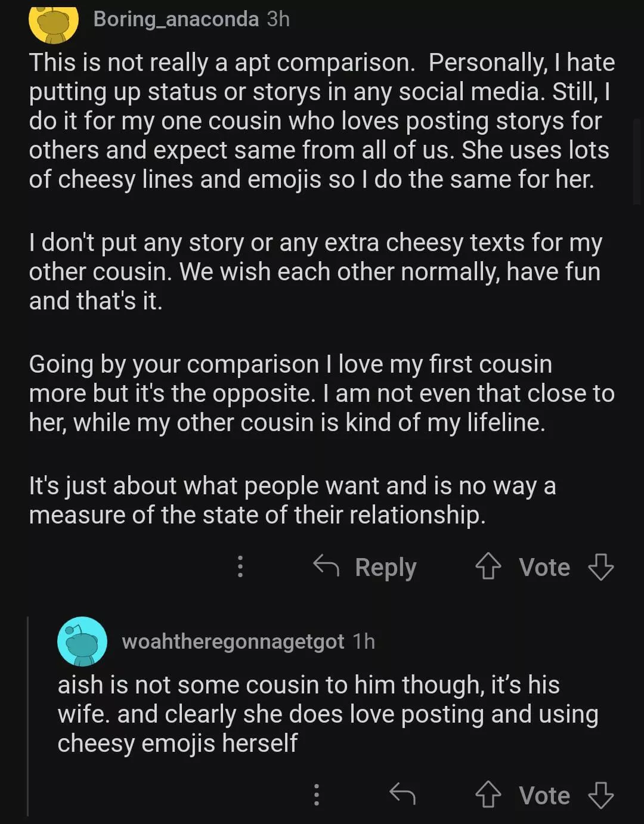Upvote the Boring_anaconda comment
This screenshot has width=644, height=824.
click(488, 566)
